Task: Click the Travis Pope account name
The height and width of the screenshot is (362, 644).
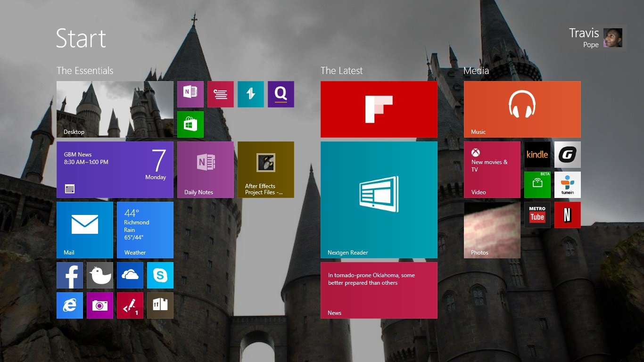Action: pyautogui.click(x=584, y=38)
